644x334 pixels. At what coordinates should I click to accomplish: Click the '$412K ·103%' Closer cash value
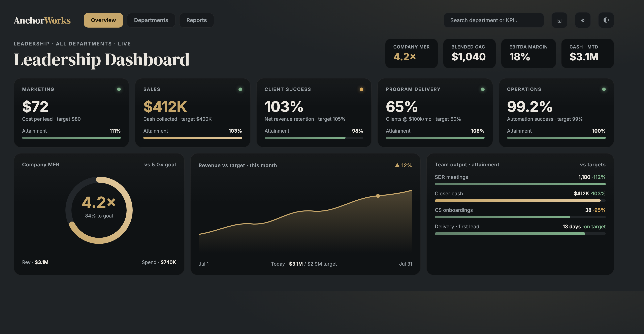click(589, 194)
